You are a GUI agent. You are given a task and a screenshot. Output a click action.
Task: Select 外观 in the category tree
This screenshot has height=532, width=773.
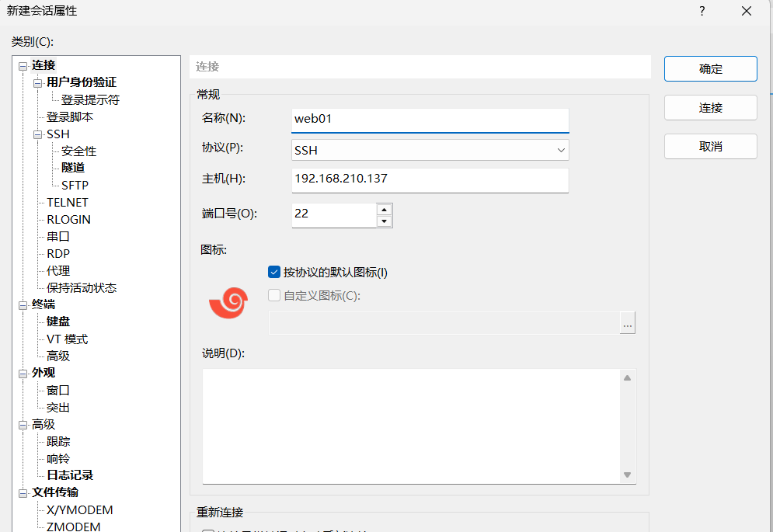point(44,373)
